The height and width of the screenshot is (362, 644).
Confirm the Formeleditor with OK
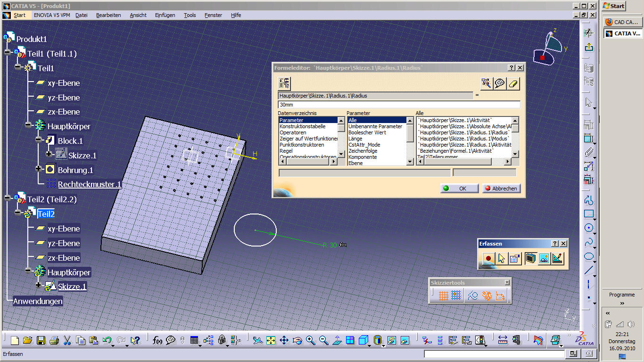click(459, 188)
